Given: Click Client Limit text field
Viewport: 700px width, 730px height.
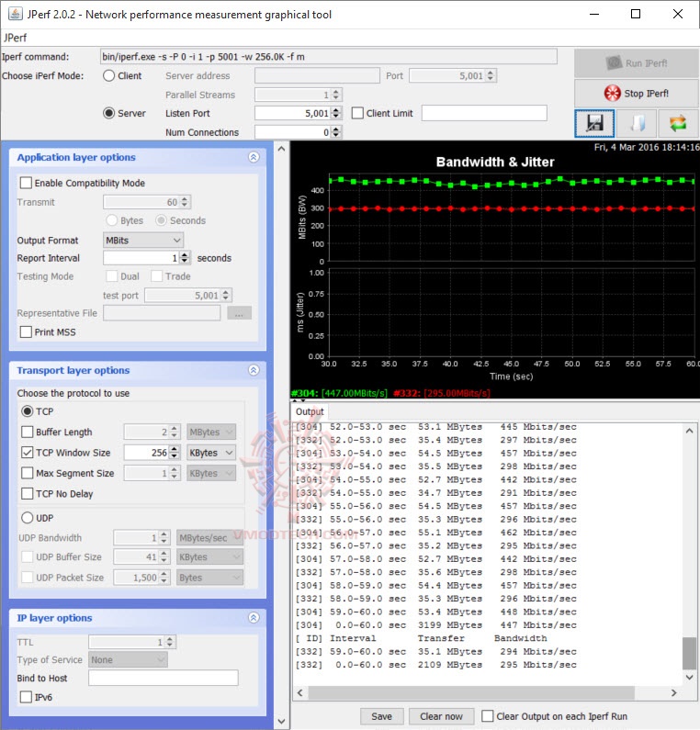Looking at the screenshot, I should [x=484, y=113].
